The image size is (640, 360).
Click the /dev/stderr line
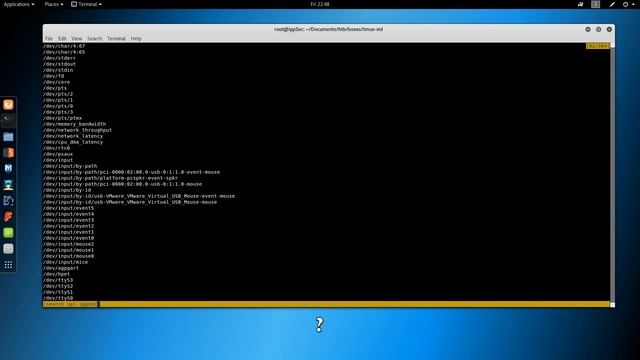pyautogui.click(x=59, y=58)
